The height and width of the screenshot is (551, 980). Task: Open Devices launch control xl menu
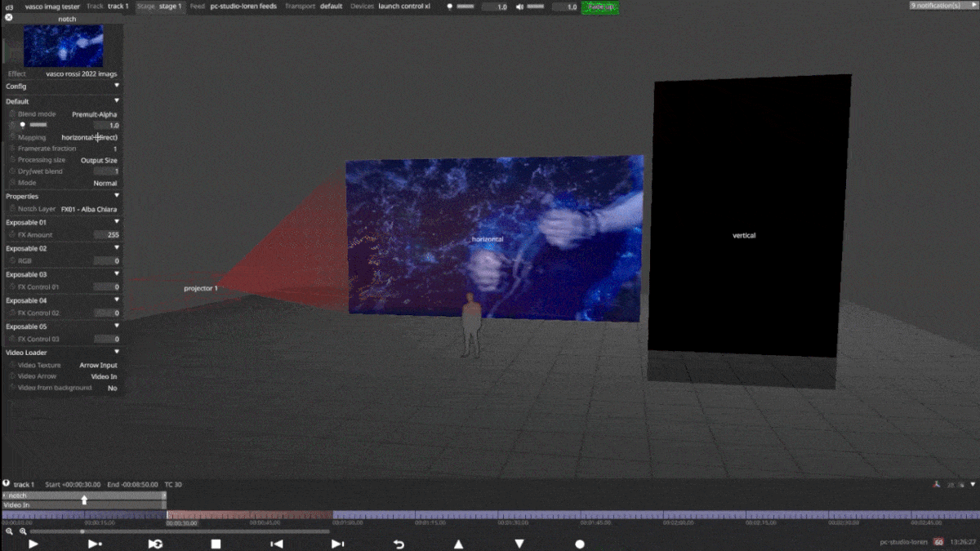[x=390, y=6]
